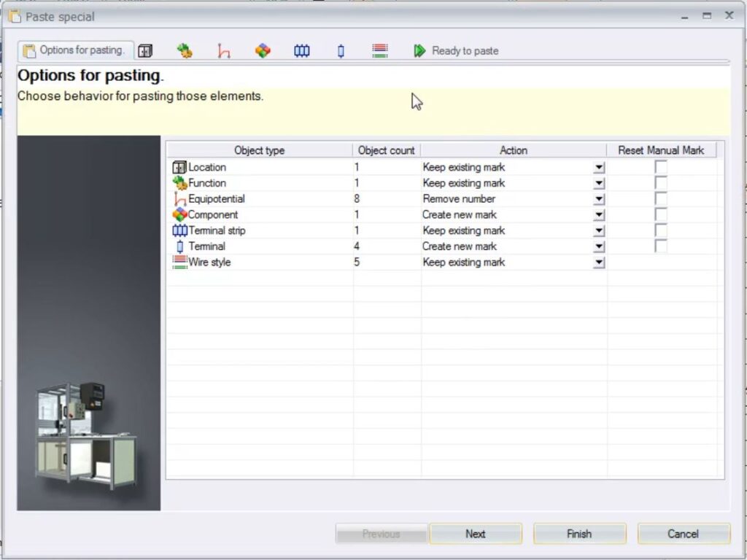Click Terminal object count value 4
The image size is (747, 560).
click(x=357, y=246)
